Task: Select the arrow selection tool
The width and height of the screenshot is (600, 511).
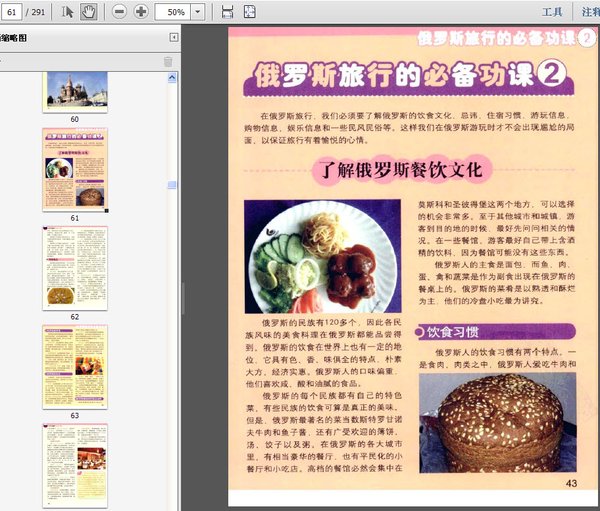Action: [x=67, y=11]
